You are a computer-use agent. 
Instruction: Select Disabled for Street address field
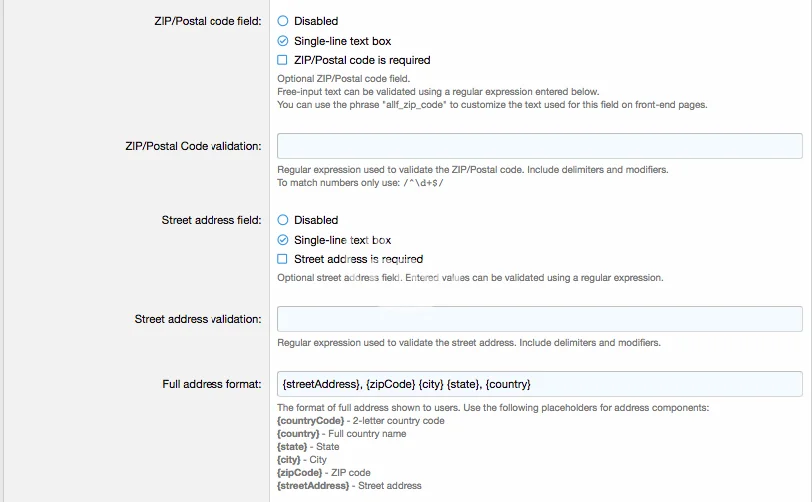point(283,220)
